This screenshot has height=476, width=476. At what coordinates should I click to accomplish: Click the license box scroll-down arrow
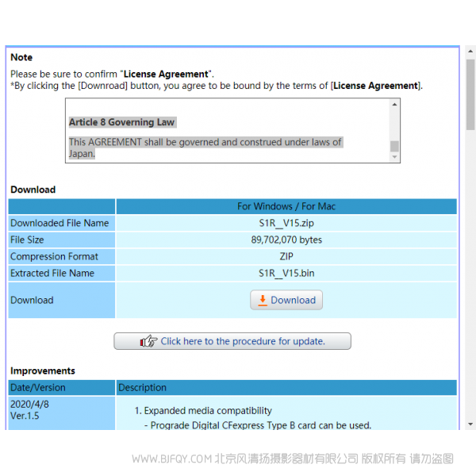point(394,157)
